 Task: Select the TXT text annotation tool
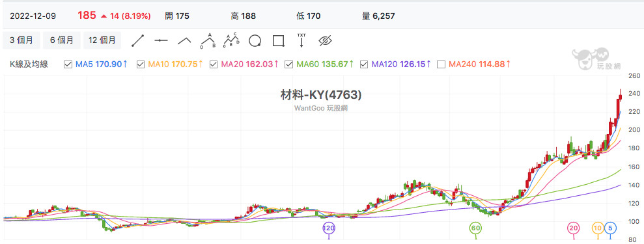tap(301, 40)
